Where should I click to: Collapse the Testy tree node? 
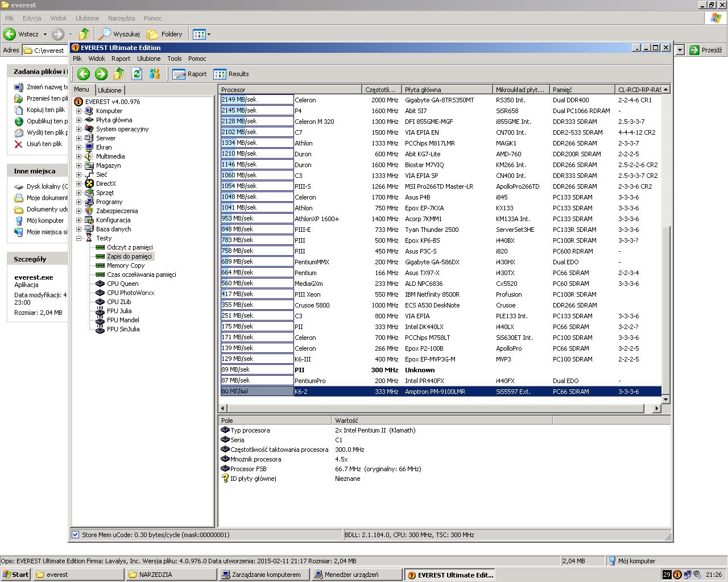pyautogui.click(x=78, y=238)
